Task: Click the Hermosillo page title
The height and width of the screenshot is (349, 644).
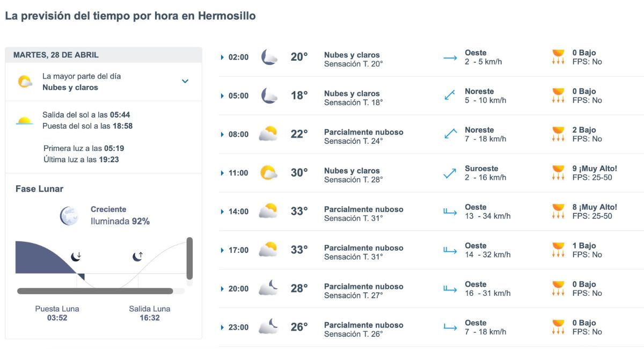Action: tap(130, 16)
